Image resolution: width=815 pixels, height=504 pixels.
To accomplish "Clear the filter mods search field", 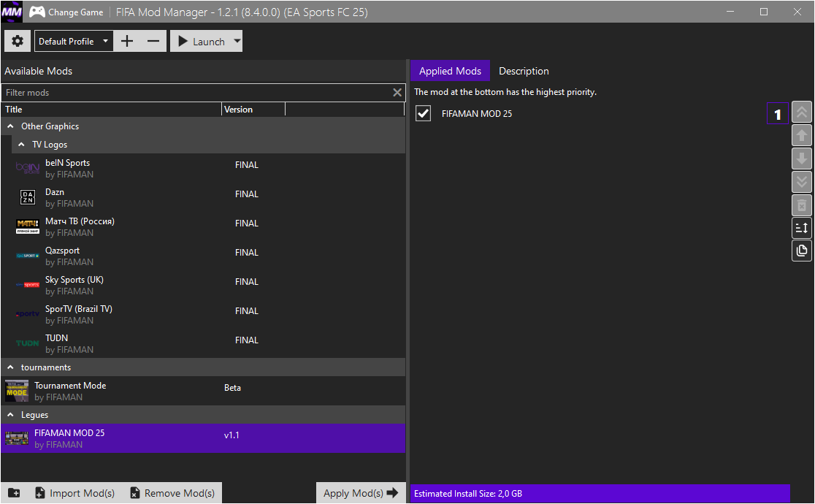I will [397, 93].
